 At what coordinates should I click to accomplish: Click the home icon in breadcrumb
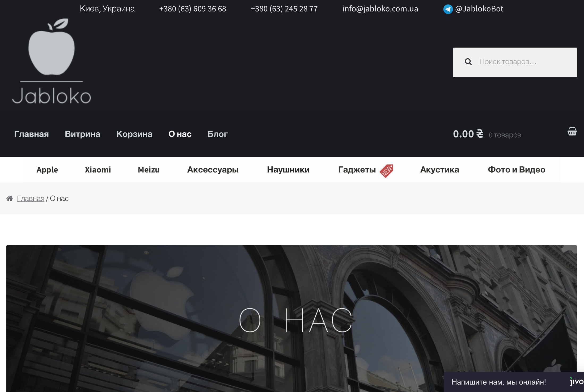(x=10, y=198)
